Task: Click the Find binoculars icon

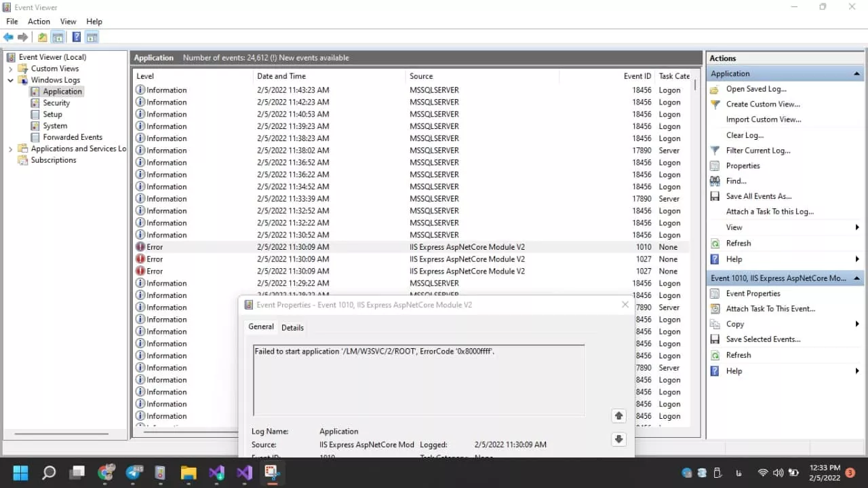Action: coord(715,181)
